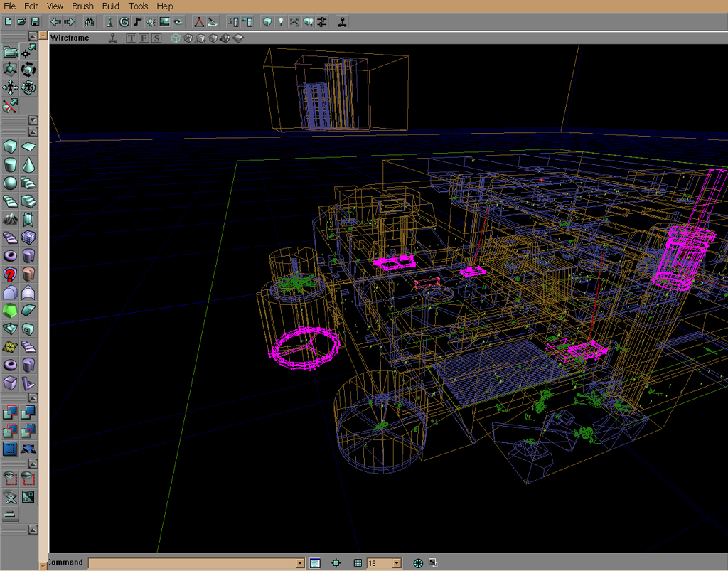Pick the Cone brush builder
This screenshot has width=728, height=571.
[28, 165]
